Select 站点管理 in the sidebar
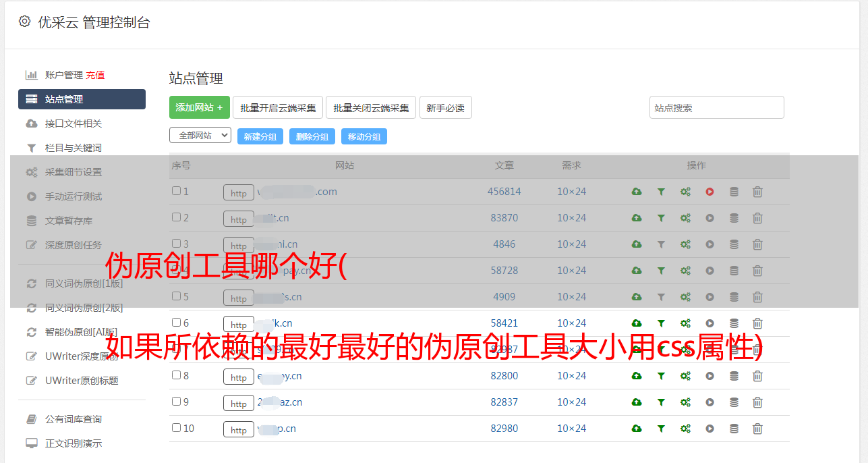This screenshot has width=868, height=463. pyautogui.click(x=82, y=99)
